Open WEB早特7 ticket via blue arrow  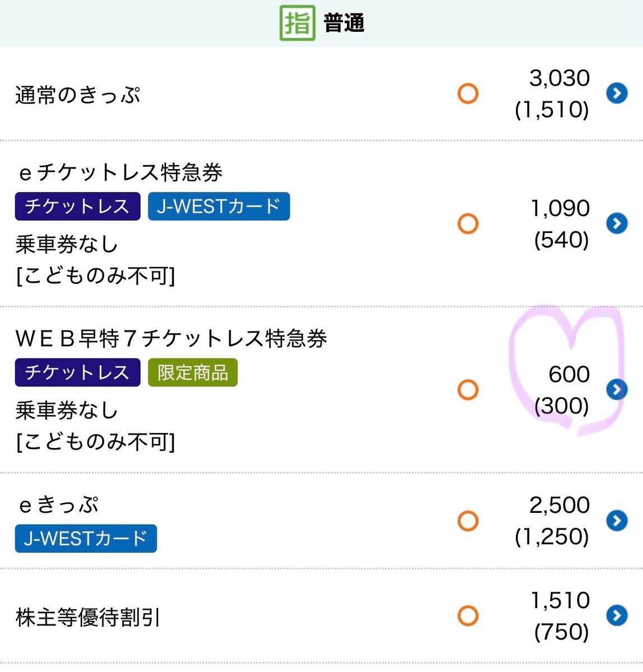pos(617,389)
